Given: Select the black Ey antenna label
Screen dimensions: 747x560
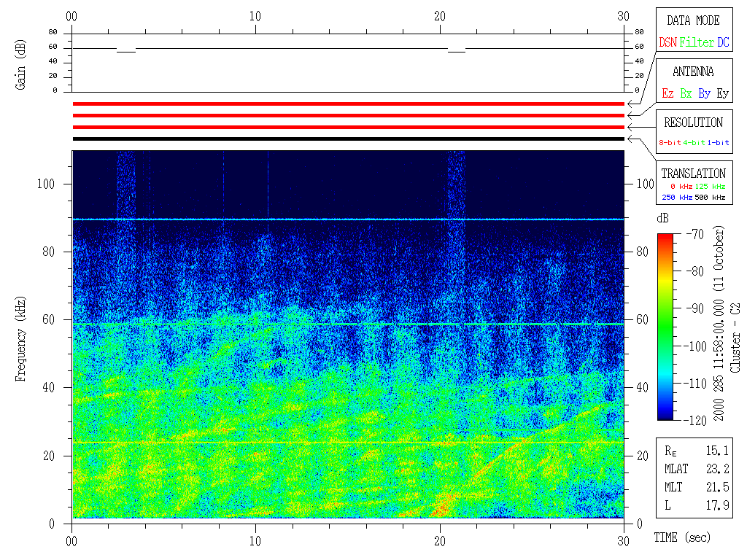Looking at the screenshot, I should [722, 93].
